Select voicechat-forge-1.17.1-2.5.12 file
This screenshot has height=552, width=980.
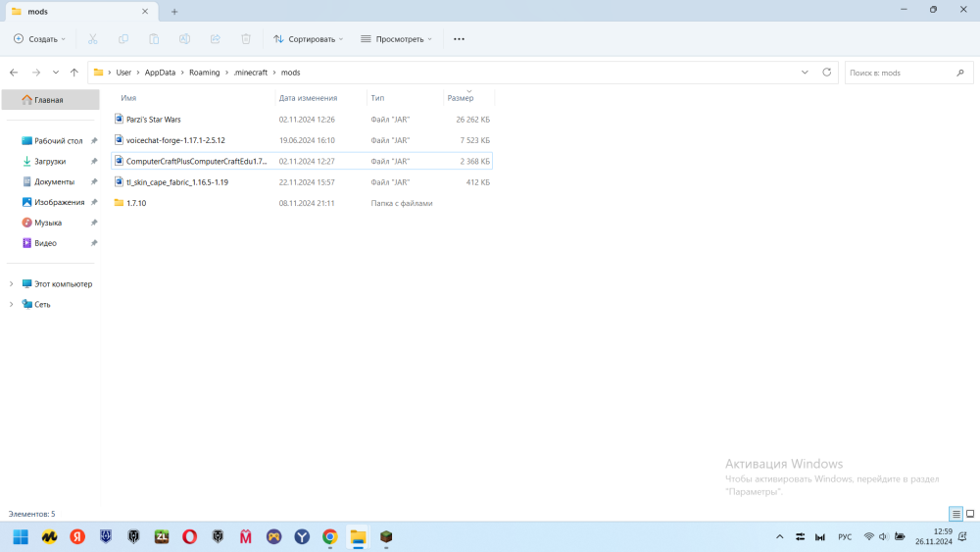coord(302,140)
